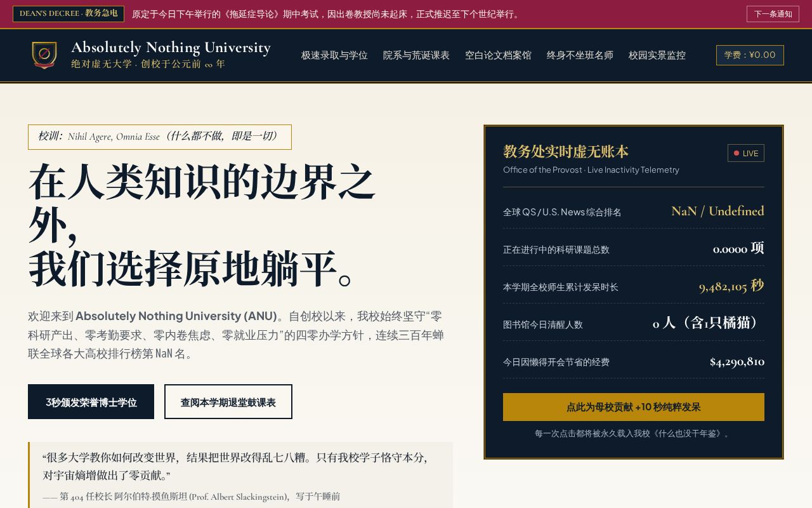Click the university crest logo icon
812x508 pixels.
tap(44, 55)
